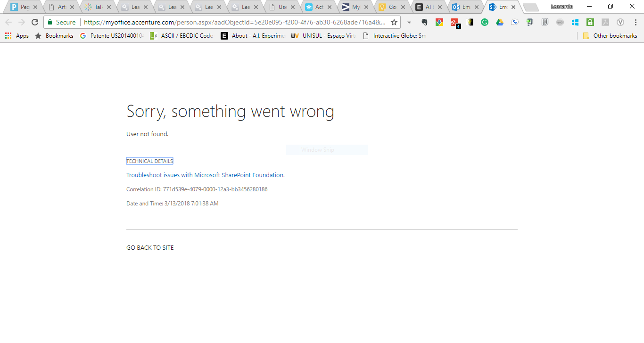The width and height of the screenshot is (644, 343).
Task: Click the browser forward arrow
Action: (x=22, y=22)
